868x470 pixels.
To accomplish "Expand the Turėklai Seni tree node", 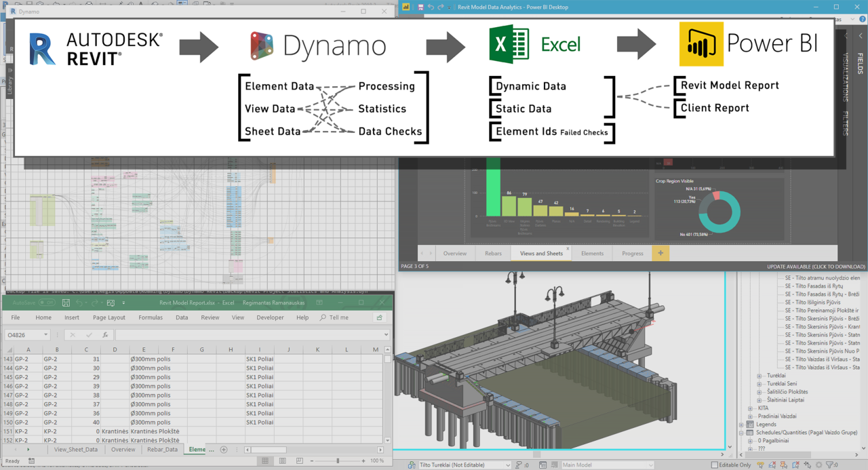I will click(x=759, y=384).
